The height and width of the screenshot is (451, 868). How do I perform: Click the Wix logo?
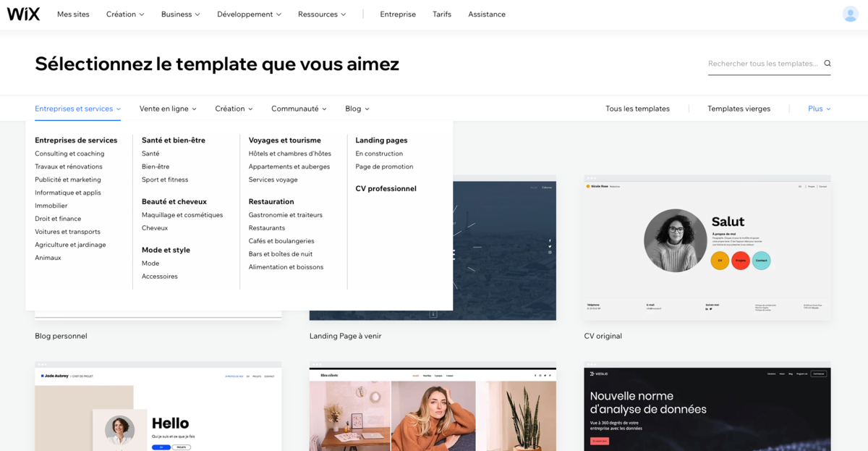[23, 14]
